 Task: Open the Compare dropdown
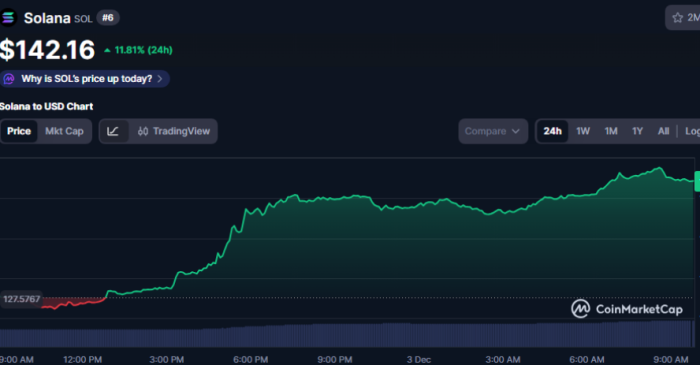(x=493, y=131)
